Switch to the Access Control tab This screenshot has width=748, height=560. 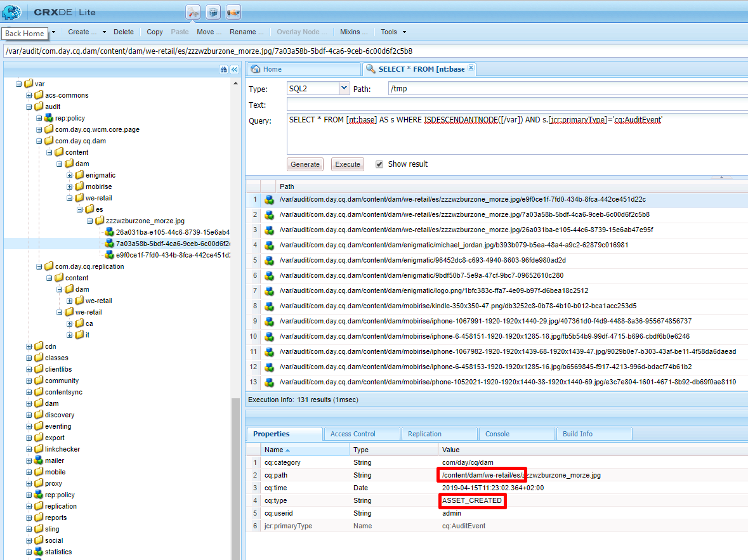362,434
